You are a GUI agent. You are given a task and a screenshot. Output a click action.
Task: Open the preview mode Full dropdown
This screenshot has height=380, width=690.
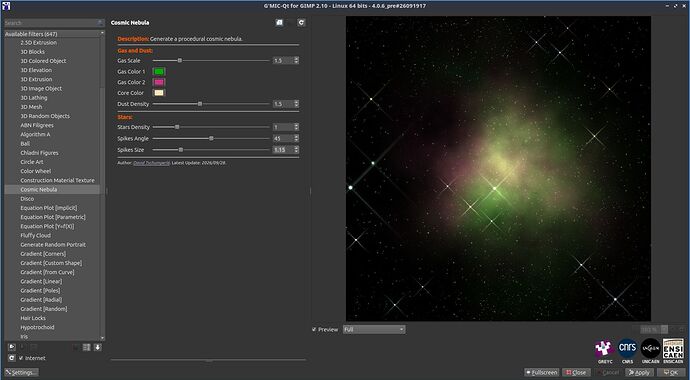374,329
